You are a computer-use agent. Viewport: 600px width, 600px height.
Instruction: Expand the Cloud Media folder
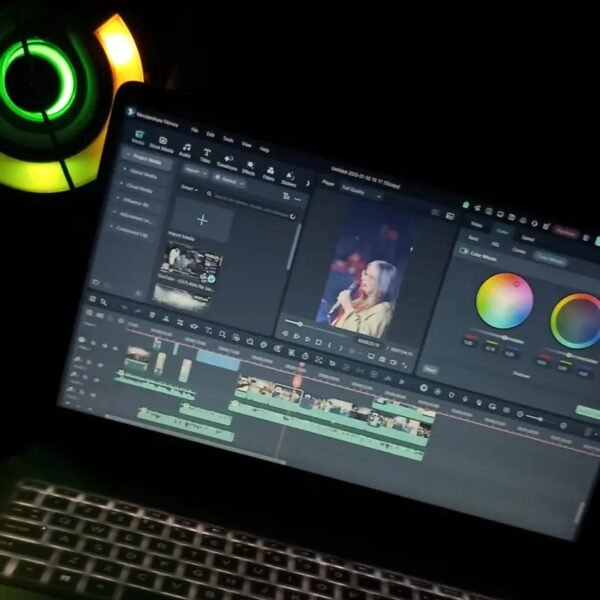[121, 184]
